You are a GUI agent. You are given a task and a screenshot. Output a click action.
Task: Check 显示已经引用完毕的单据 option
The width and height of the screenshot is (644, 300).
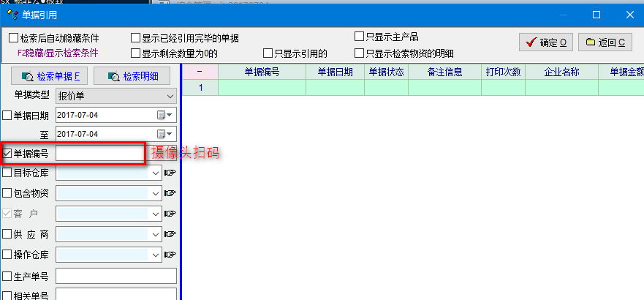(x=135, y=38)
